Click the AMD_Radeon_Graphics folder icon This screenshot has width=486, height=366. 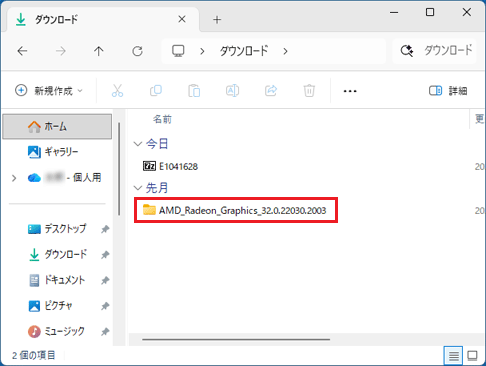point(149,210)
